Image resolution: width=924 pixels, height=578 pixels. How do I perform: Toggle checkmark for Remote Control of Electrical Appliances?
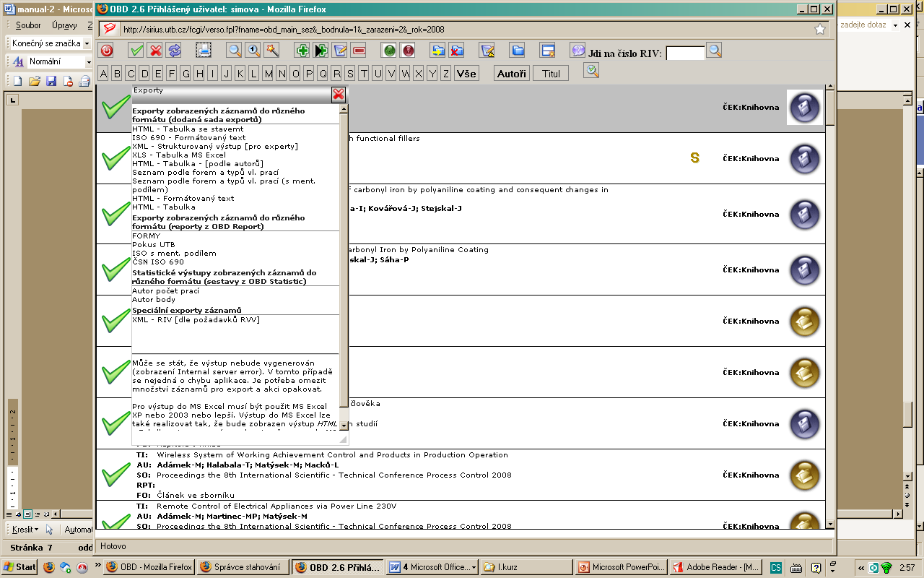[x=115, y=522]
